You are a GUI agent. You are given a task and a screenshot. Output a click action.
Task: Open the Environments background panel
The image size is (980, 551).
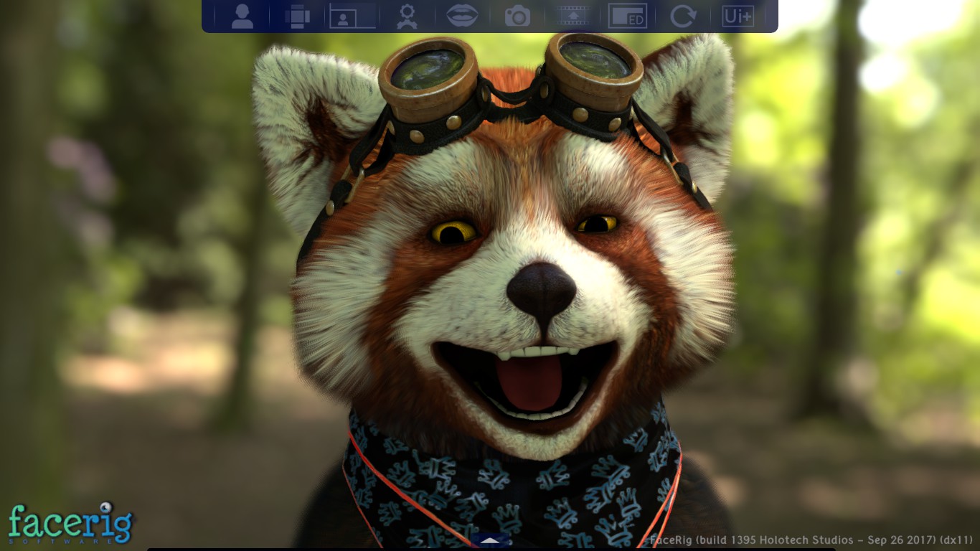coord(298,16)
